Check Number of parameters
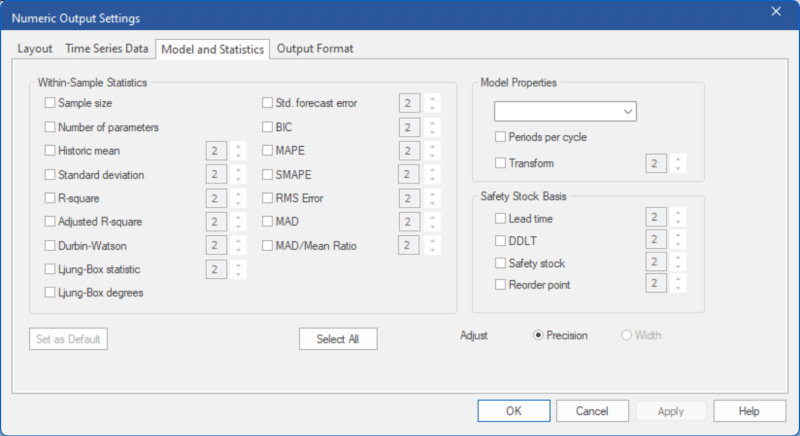This screenshot has width=800, height=436. [x=49, y=127]
